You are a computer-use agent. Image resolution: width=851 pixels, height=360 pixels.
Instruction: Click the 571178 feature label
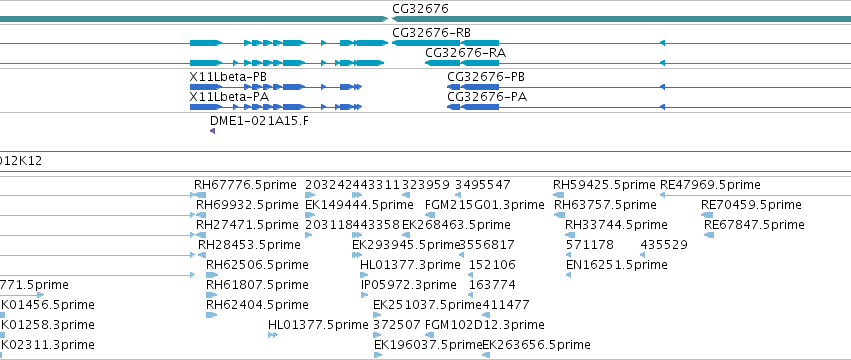[590, 245]
